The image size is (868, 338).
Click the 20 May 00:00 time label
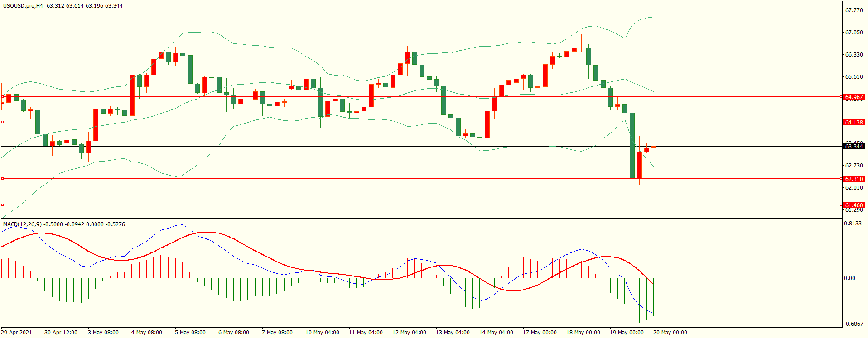(x=670, y=333)
